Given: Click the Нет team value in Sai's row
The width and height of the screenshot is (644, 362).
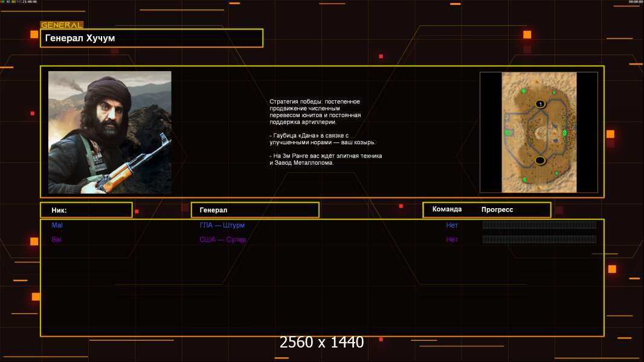Looking at the screenshot, I should (x=452, y=240).
